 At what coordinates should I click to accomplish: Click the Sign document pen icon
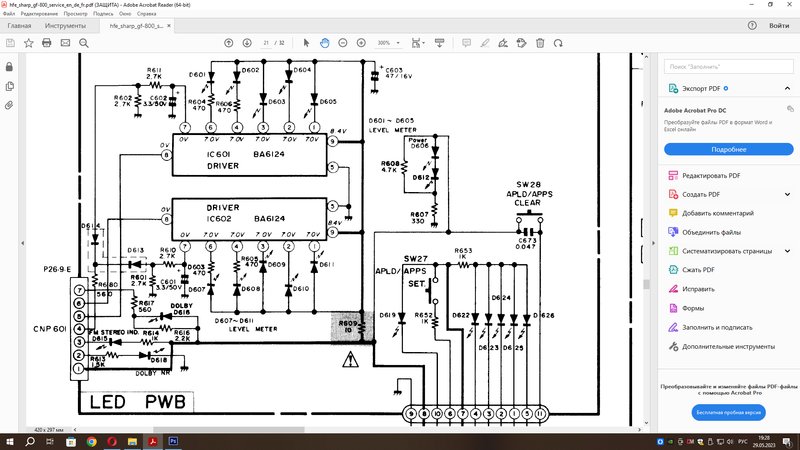[x=503, y=43]
